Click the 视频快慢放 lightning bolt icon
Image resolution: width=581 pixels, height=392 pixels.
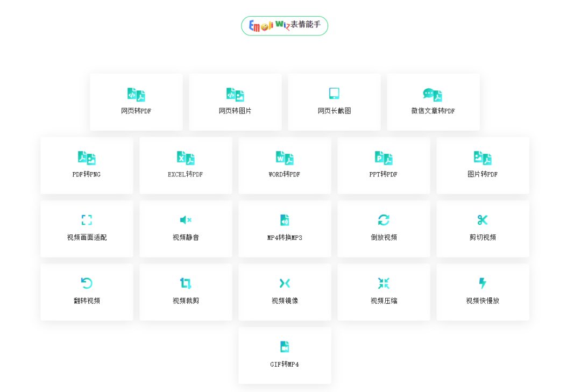483,283
